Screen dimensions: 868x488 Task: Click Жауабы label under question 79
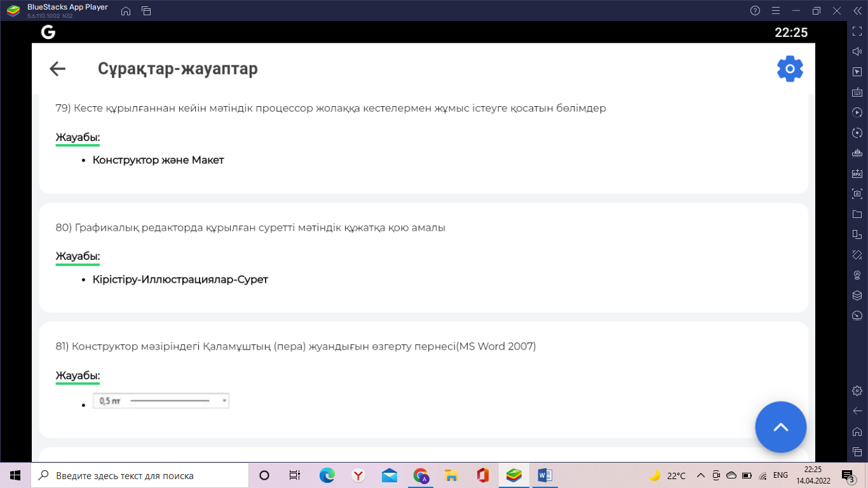(x=78, y=137)
